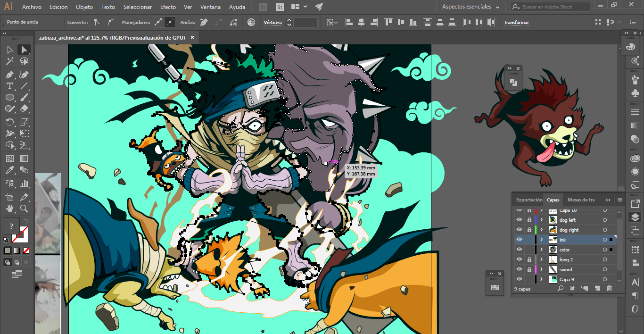Apply None to fill using slash swatch
The height and width of the screenshot is (334, 644).
tap(26, 250)
